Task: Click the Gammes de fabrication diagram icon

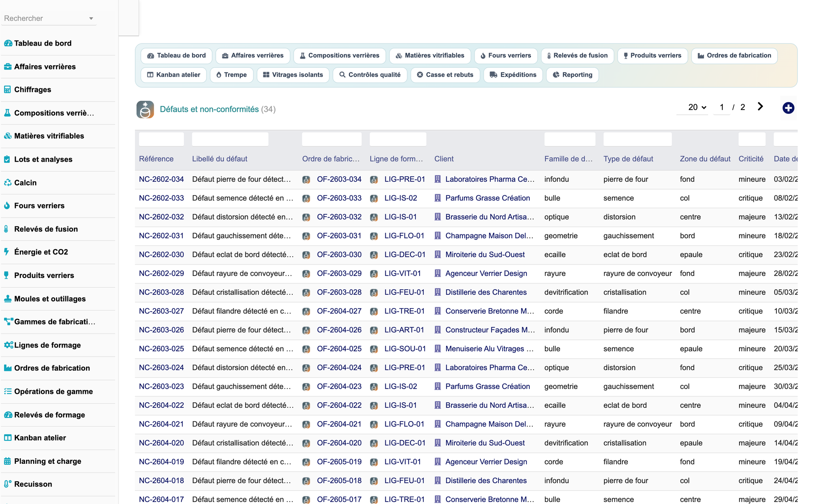Action: point(8,321)
